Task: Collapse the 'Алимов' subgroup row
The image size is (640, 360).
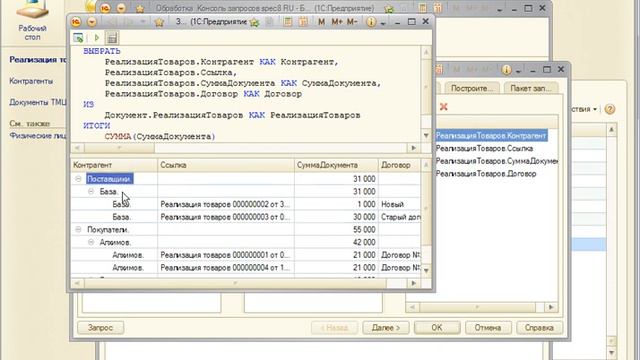Action: [x=91, y=242]
